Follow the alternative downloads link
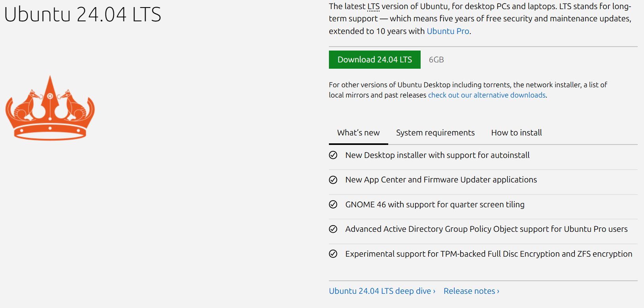Image resolution: width=644 pixels, height=308 pixels. tap(487, 95)
